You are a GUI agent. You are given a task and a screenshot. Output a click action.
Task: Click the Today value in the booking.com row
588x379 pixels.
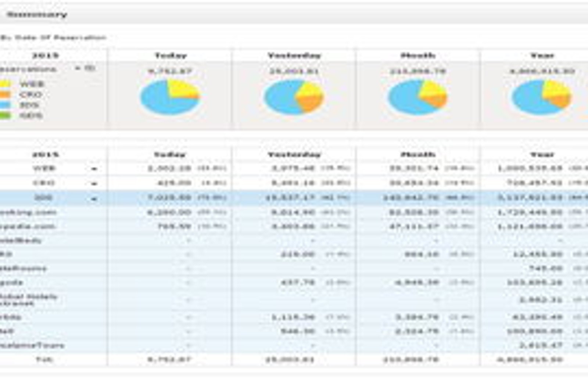tap(169, 212)
